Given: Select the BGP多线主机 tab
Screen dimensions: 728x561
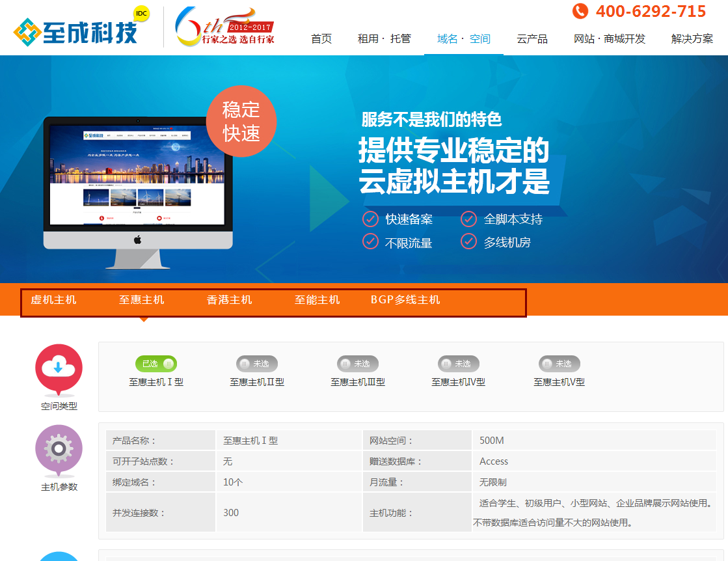Looking at the screenshot, I should click(405, 300).
